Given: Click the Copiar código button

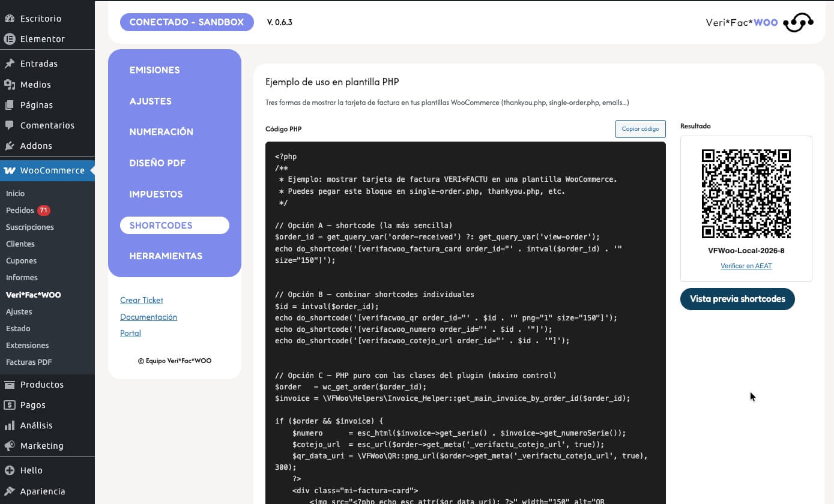Looking at the screenshot, I should click(x=640, y=129).
